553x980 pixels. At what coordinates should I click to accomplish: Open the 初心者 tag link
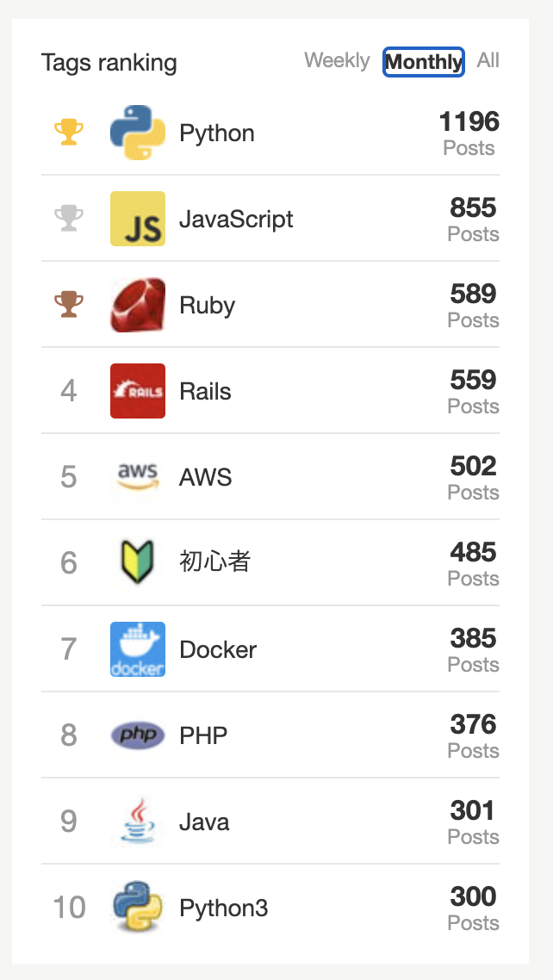[x=215, y=561]
